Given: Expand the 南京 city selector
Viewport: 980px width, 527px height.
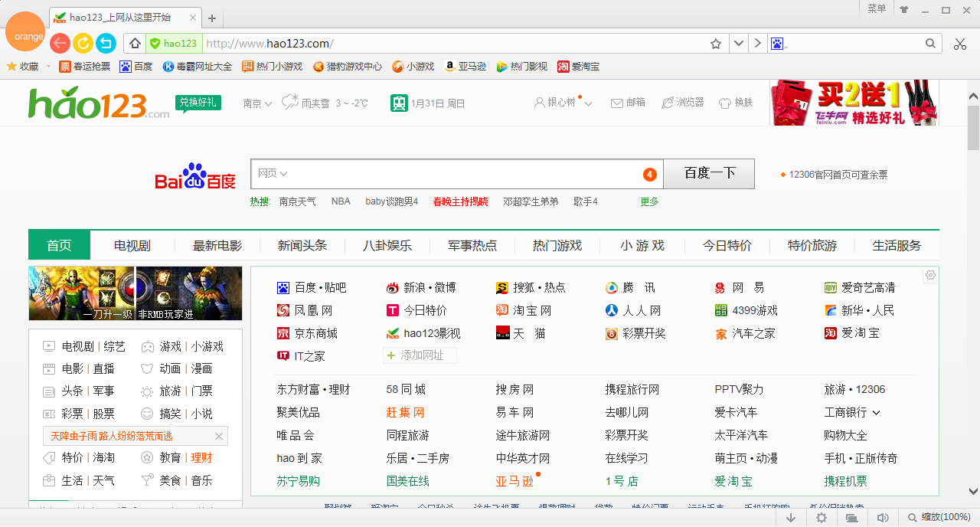Looking at the screenshot, I should pyautogui.click(x=257, y=103).
